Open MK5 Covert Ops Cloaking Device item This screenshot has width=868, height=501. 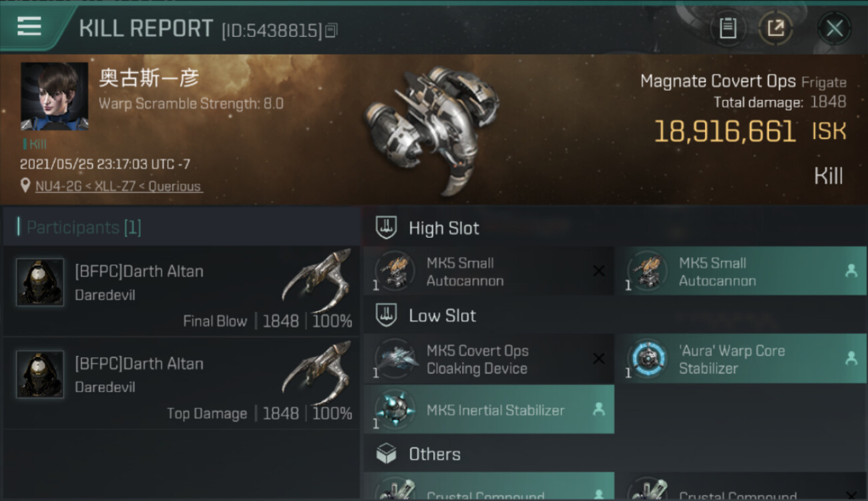(488, 359)
